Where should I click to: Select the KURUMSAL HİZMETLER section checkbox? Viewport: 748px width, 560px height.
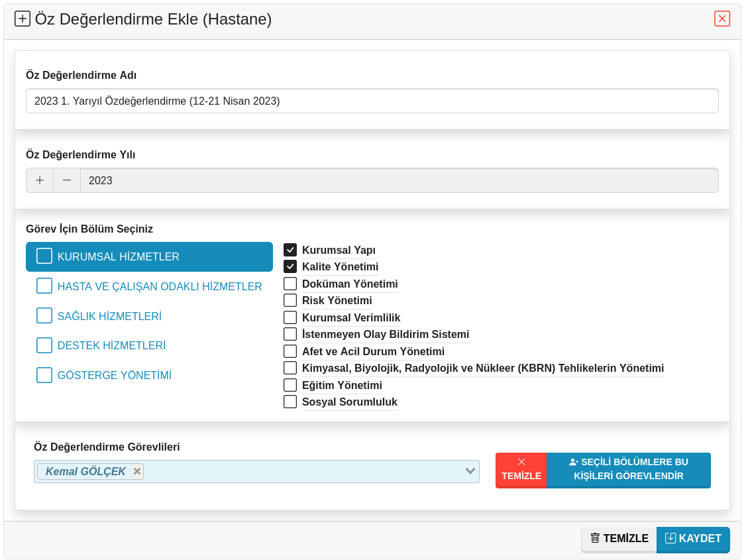pyautogui.click(x=44, y=256)
